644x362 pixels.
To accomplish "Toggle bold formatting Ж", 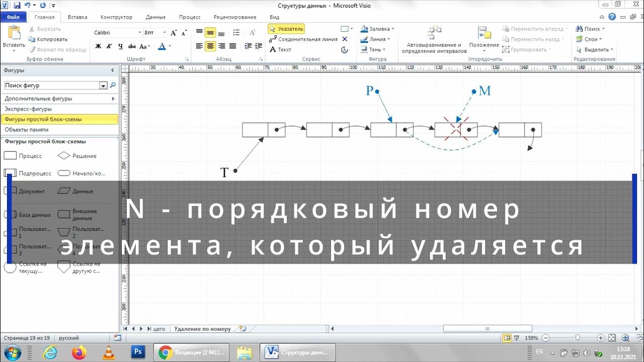I will (99, 46).
